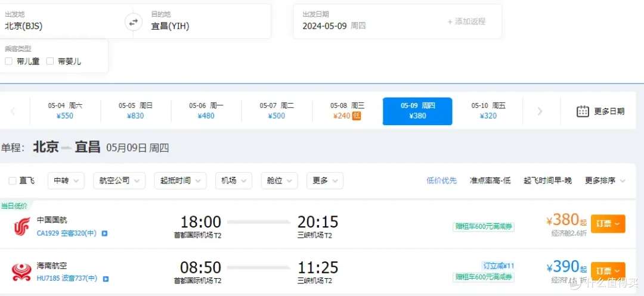Expand the 更多排序 sort dropdown
This screenshot has height=296, width=644.
[605, 180]
